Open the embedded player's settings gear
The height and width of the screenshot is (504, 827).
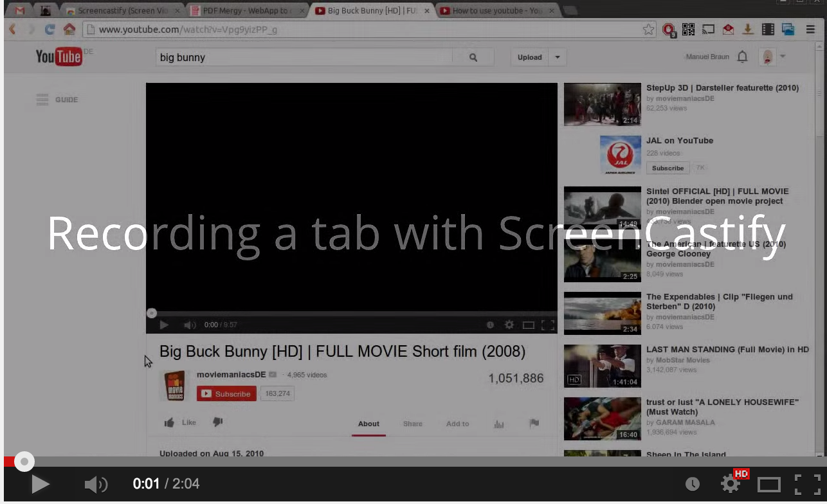click(509, 325)
